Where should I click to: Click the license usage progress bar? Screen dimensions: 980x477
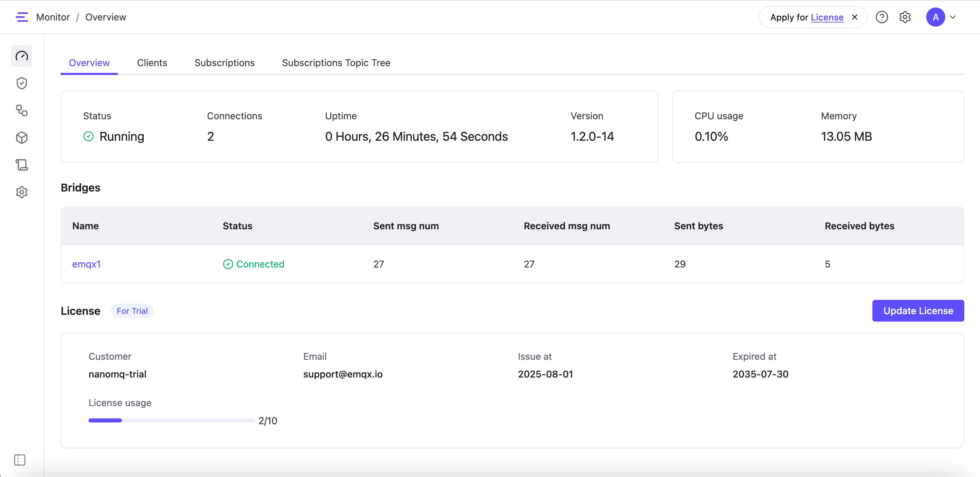[x=171, y=420]
